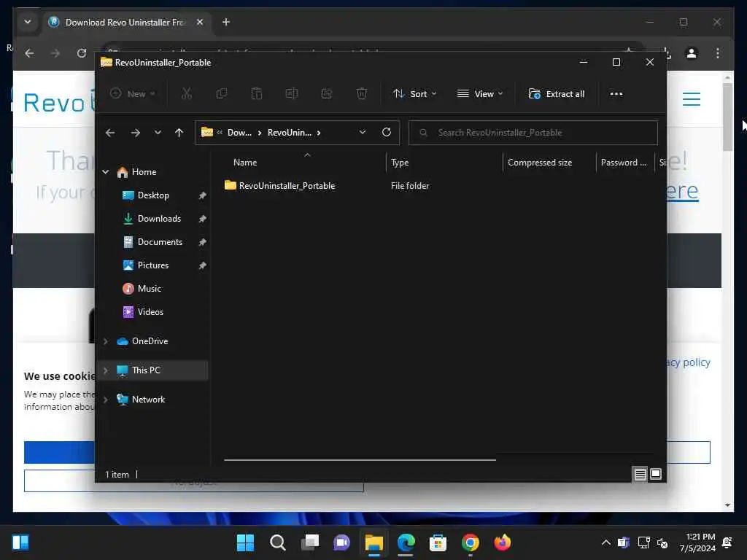The height and width of the screenshot is (560, 747).
Task: Open Firefox from taskbar
Action: 502,542
